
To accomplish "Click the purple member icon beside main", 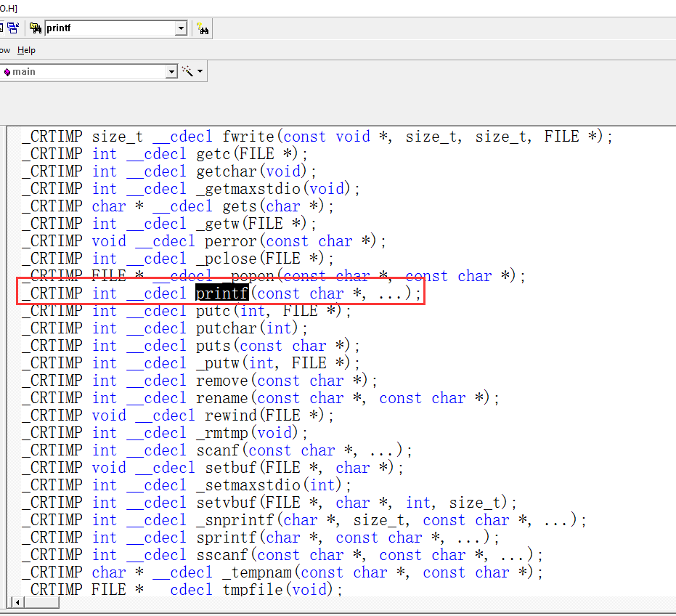I will coord(7,72).
